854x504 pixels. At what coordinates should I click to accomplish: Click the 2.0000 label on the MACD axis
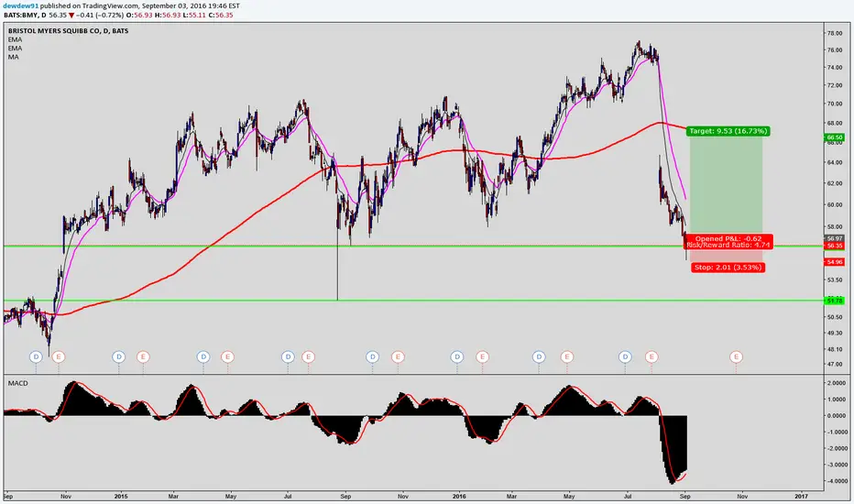click(x=837, y=384)
